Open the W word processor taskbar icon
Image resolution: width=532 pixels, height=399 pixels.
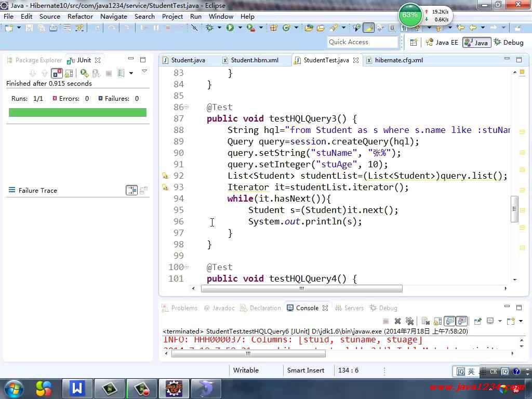77,388
